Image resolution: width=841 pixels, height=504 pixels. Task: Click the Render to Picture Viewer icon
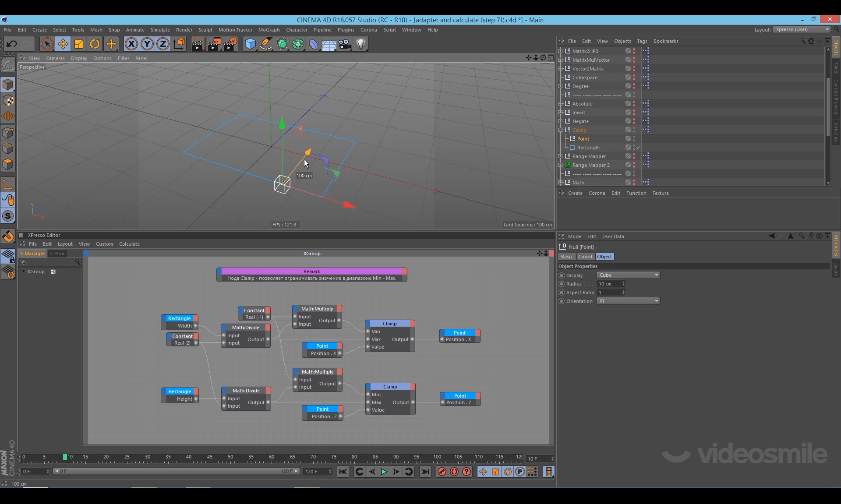pyautogui.click(x=214, y=44)
